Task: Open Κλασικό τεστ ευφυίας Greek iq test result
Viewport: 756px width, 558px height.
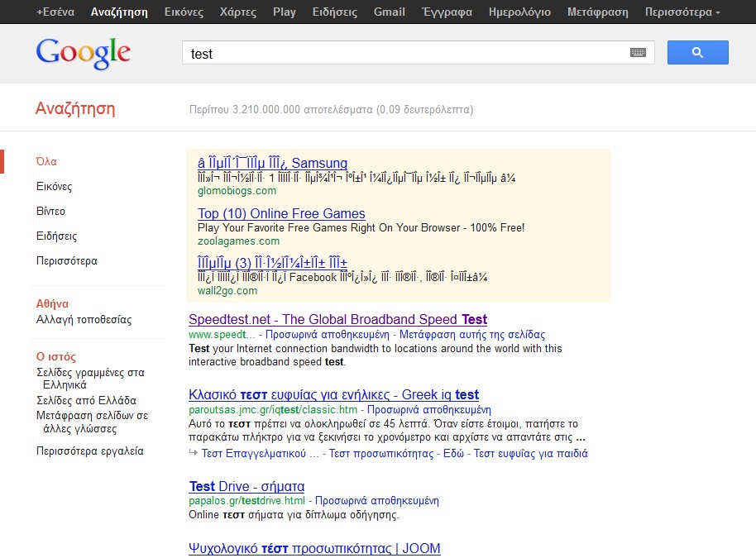Action: point(333,394)
